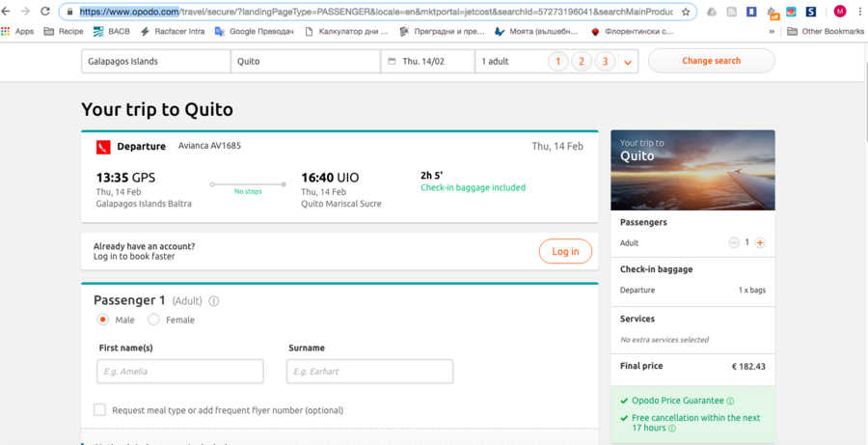Click the Surname input field
The height and width of the screenshot is (445, 868).
coord(369,372)
